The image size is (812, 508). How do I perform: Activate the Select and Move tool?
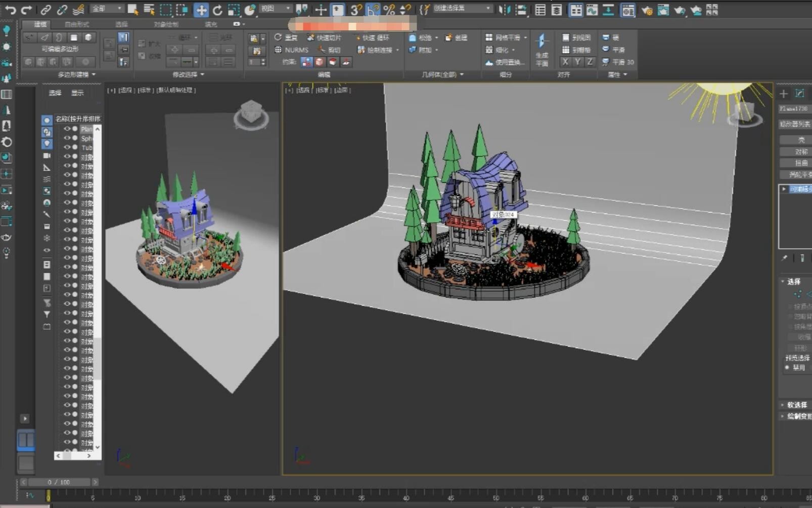coord(201,10)
